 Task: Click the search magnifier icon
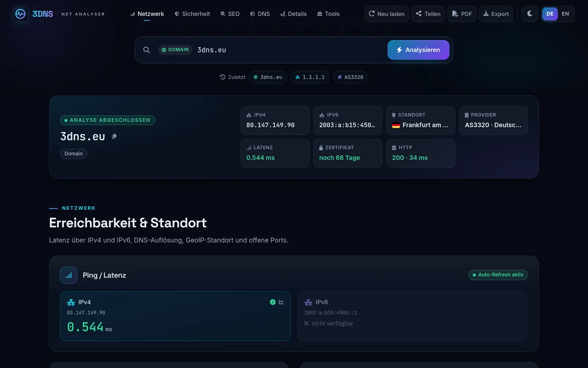(x=147, y=50)
